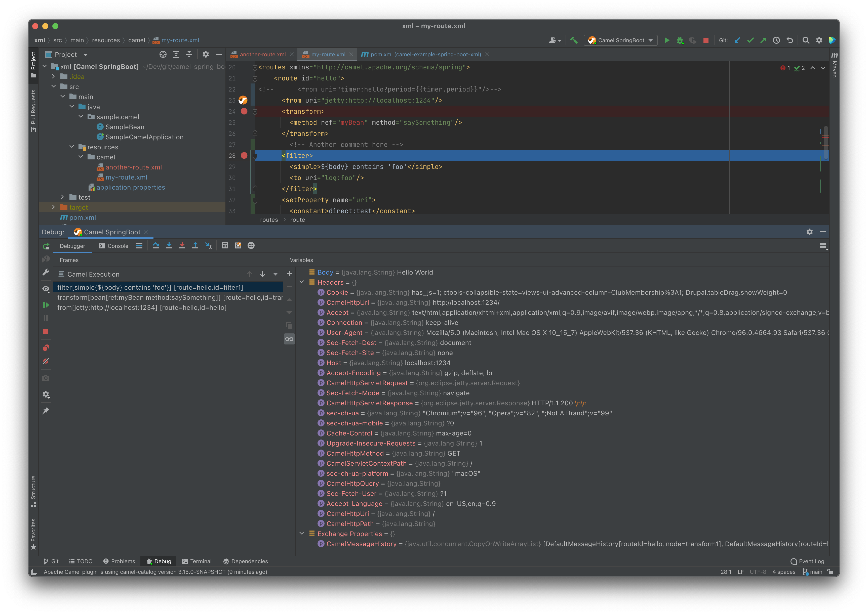The width and height of the screenshot is (868, 614).
Task: Expand the target folder in the Project tree
Action: click(x=53, y=207)
